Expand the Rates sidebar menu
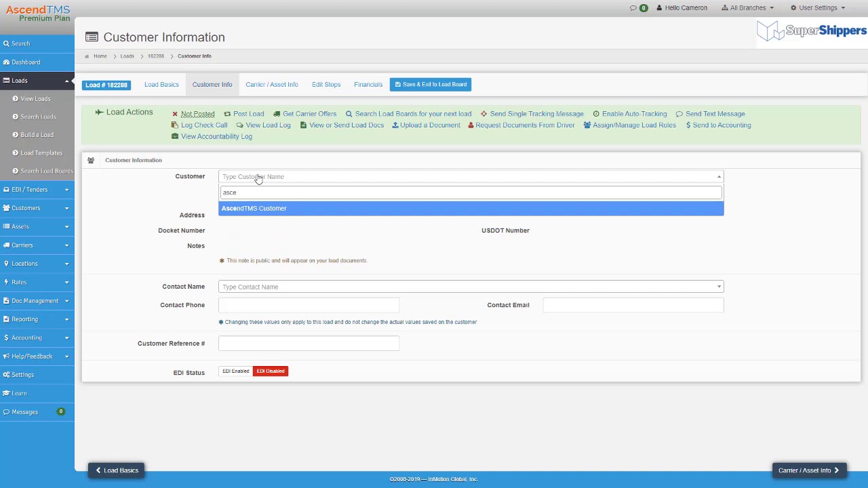 [x=37, y=282]
